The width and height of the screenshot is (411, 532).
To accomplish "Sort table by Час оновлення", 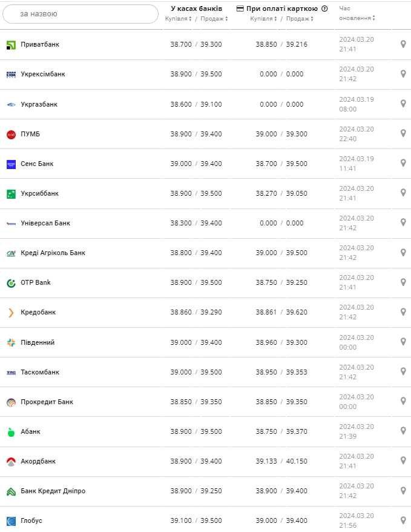I will pyautogui.click(x=357, y=18).
